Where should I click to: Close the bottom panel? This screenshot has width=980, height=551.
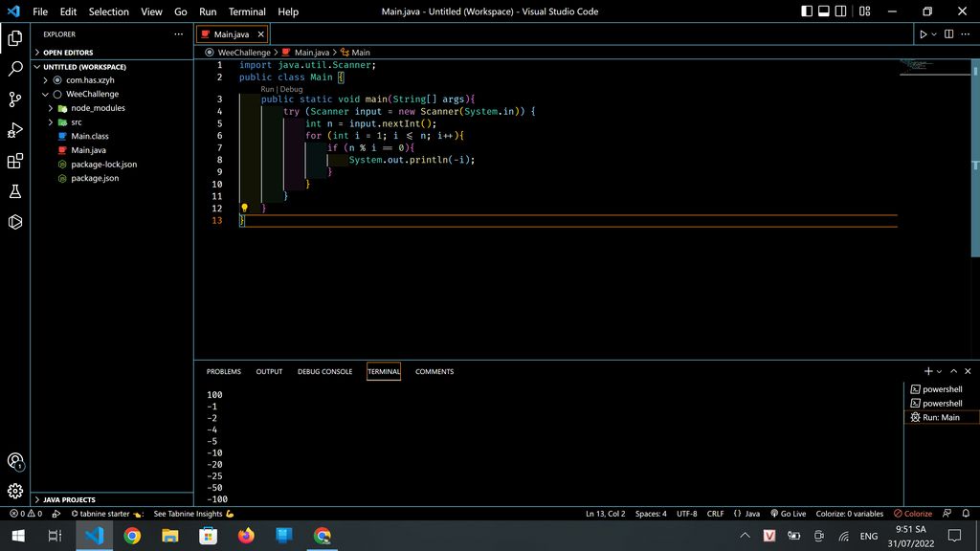[968, 371]
